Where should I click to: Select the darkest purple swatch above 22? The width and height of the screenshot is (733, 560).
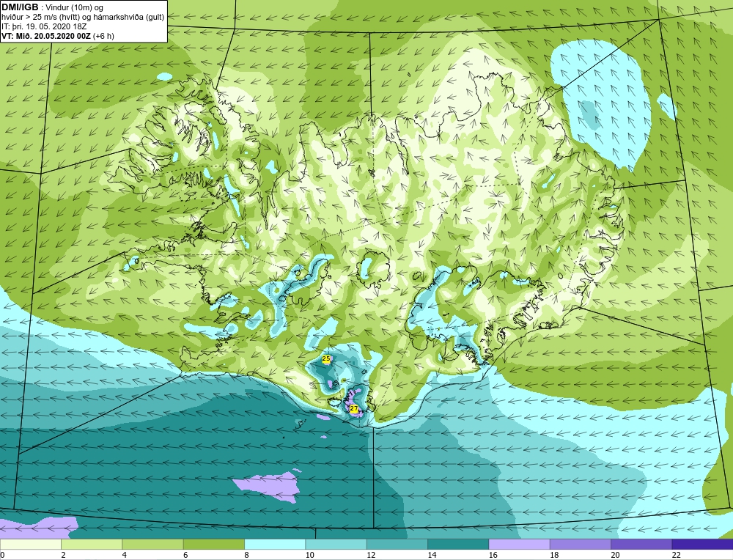click(703, 544)
